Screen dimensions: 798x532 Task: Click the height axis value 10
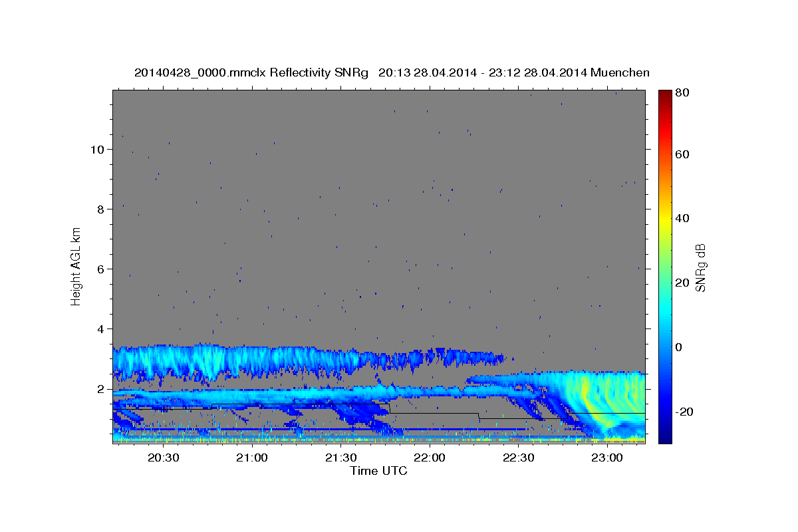[x=97, y=150]
